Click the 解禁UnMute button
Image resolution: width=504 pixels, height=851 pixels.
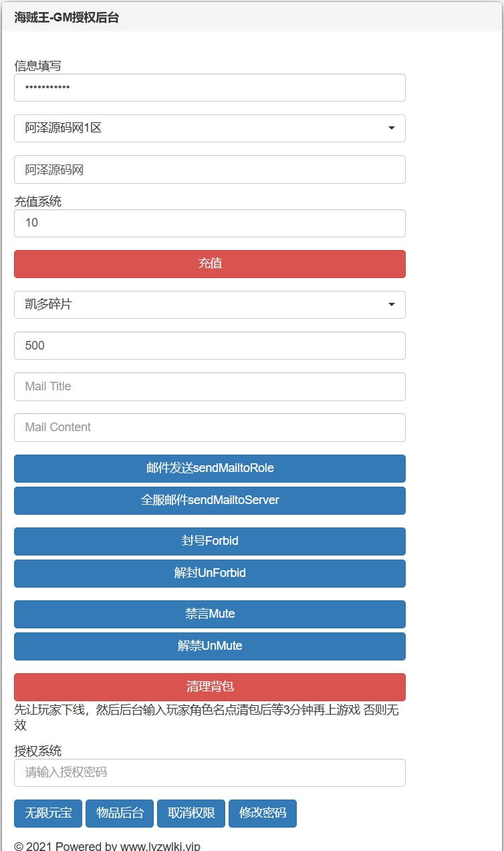(x=209, y=646)
